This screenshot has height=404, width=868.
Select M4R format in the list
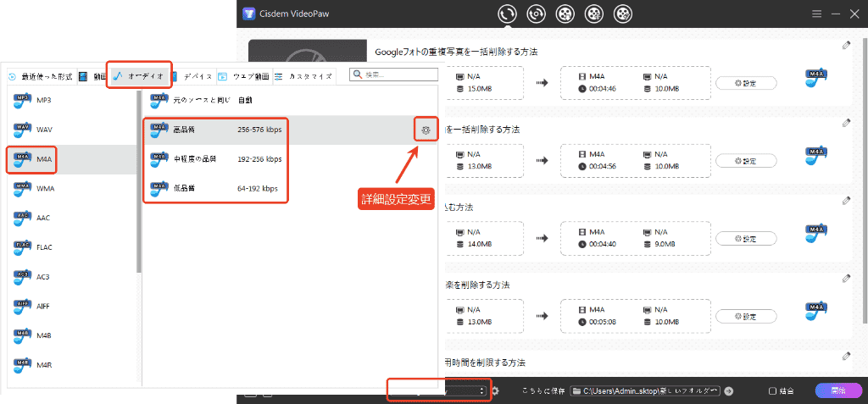tap(72, 365)
